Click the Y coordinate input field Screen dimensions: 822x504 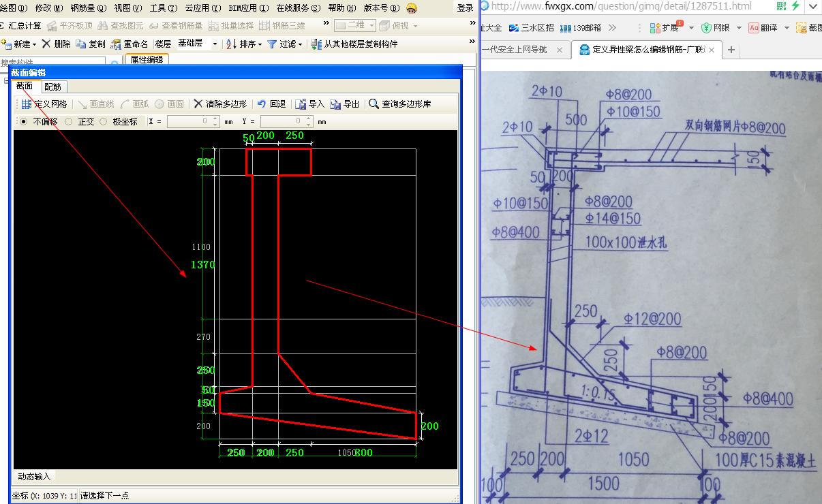(286, 122)
